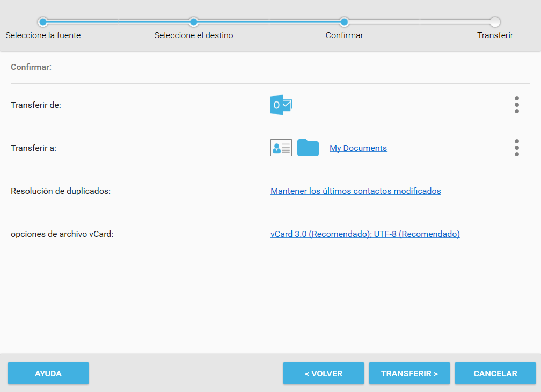The image size is (541, 392).
Task: Open three-dot menu in Transferir a row
Action: pos(516,148)
